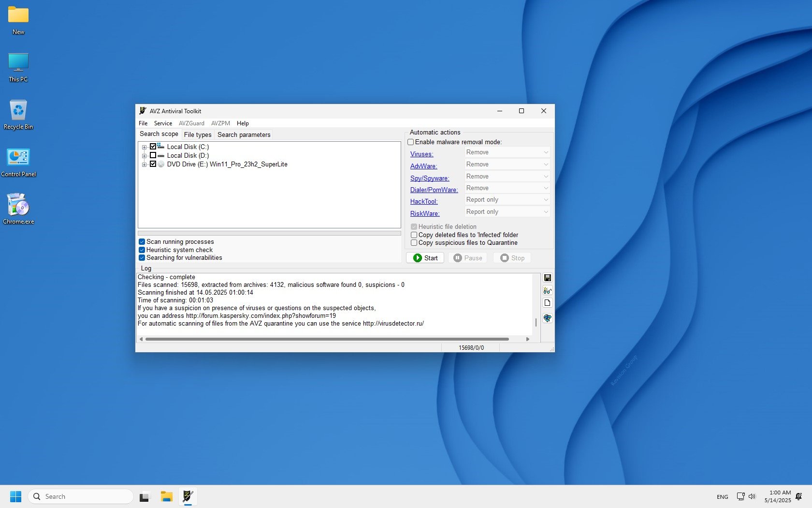Enable malware removal mode checkbox
The height and width of the screenshot is (508, 812).
[411, 142]
